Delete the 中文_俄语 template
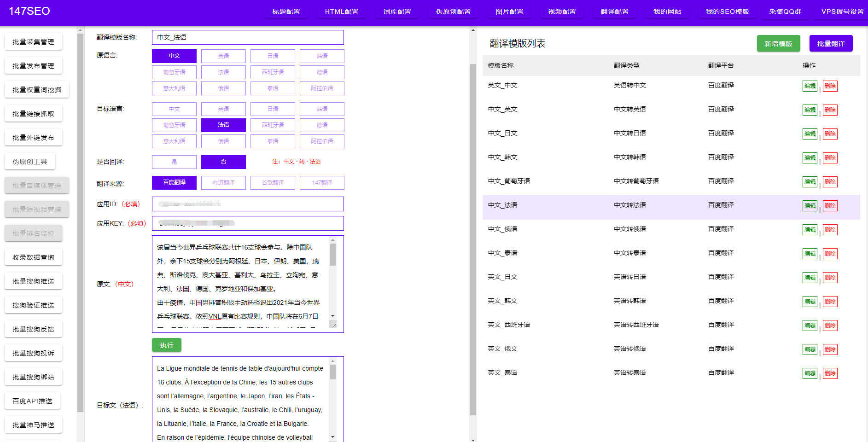This screenshot has width=868, height=442. (x=830, y=230)
